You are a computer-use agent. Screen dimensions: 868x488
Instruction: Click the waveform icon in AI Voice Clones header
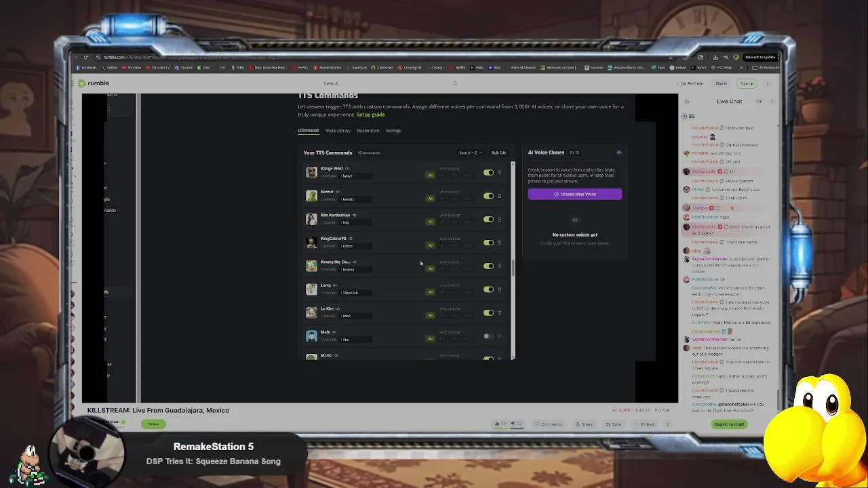pyautogui.click(x=618, y=152)
